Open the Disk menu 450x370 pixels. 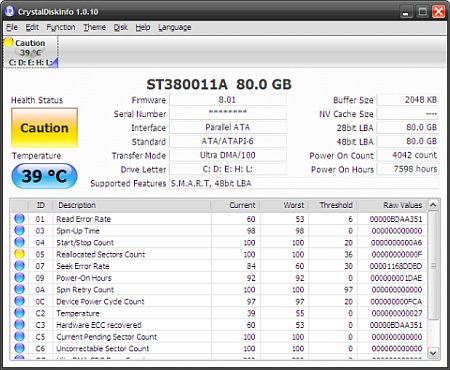121,27
